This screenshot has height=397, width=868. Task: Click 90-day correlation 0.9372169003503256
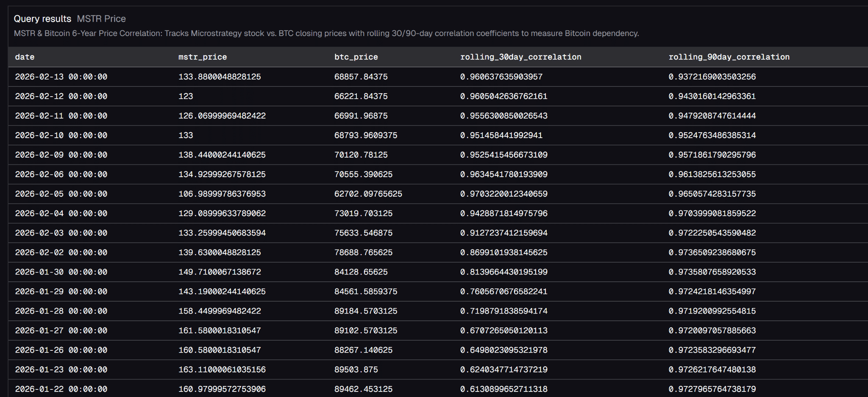[x=712, y=77]
